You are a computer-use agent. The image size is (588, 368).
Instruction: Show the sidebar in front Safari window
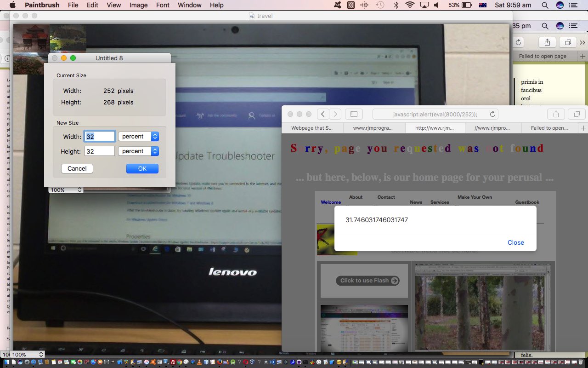point(354,114)
